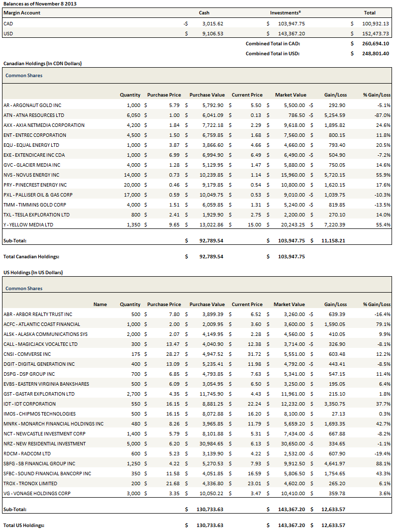This screenshot has width=398, height=532.
Task: Click the Total Canadian Holdings label
Action: 31,256
